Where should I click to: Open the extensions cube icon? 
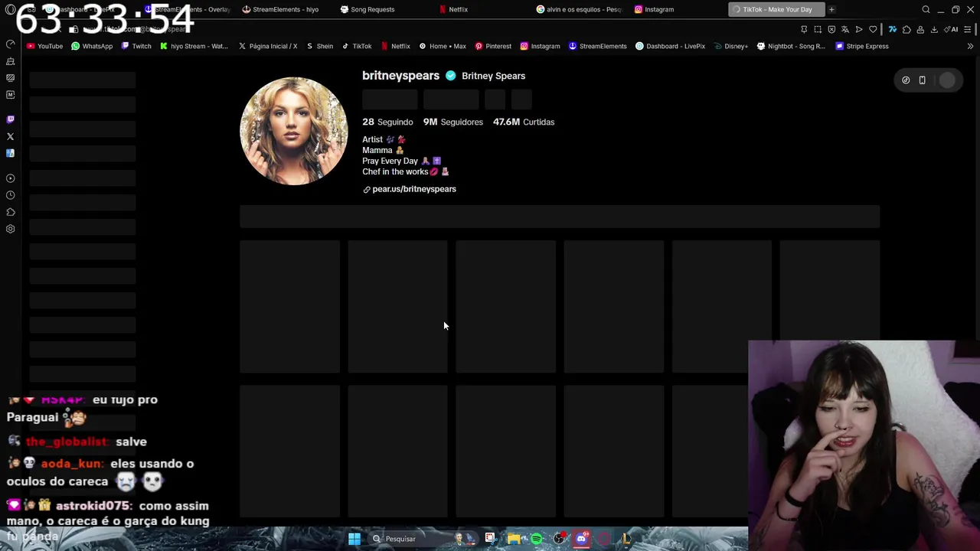906,29
